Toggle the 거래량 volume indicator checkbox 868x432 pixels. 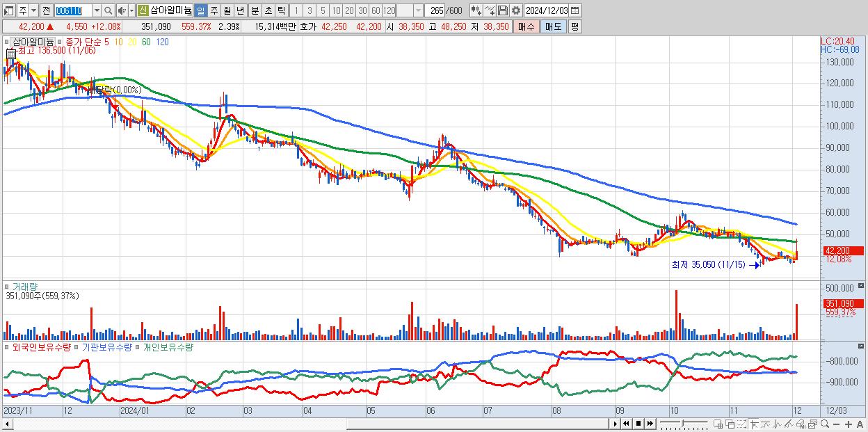pyautogui.click(x=7, y=287)
